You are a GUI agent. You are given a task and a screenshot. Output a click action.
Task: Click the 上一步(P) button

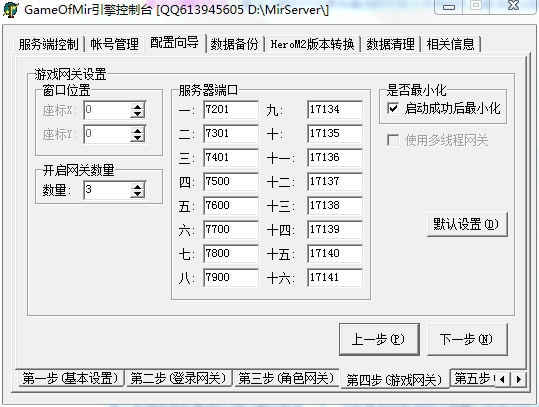coord(379,339)
